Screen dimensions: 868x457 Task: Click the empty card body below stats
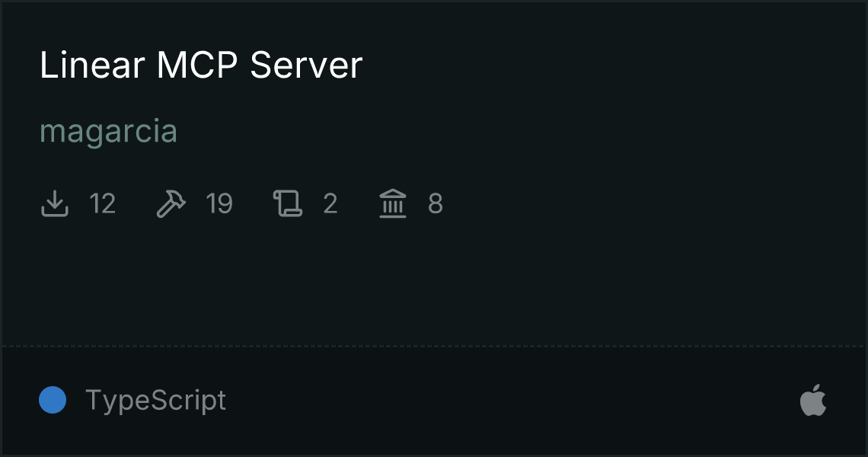click(434, 283)
